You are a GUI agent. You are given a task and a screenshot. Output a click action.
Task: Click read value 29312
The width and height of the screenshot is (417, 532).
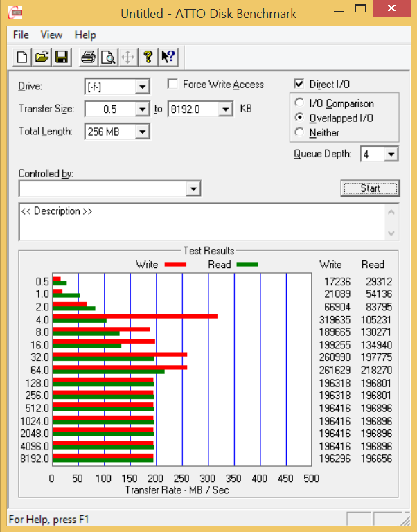click(379, 282)
